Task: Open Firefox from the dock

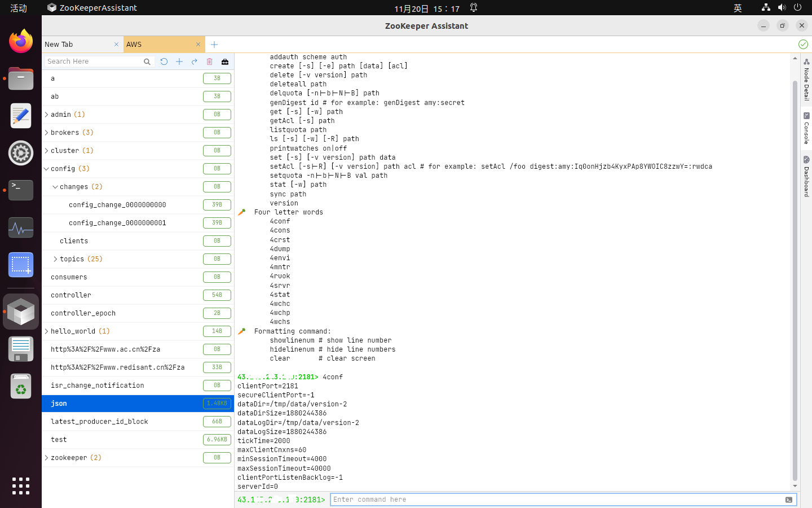Action: [x=21, y=41]
